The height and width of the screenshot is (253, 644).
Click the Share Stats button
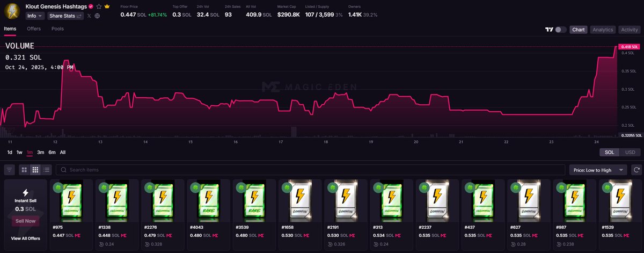[x=65, y=16]
